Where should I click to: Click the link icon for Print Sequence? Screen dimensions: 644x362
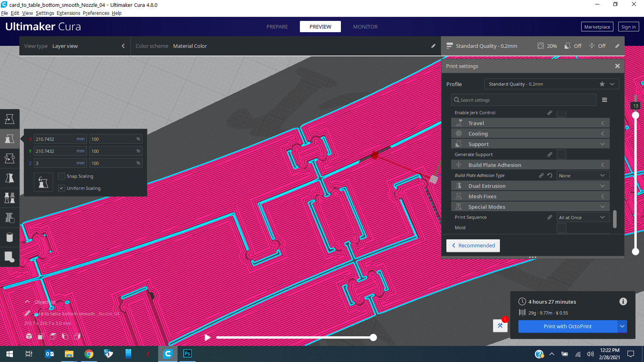(x=550, y=217)
